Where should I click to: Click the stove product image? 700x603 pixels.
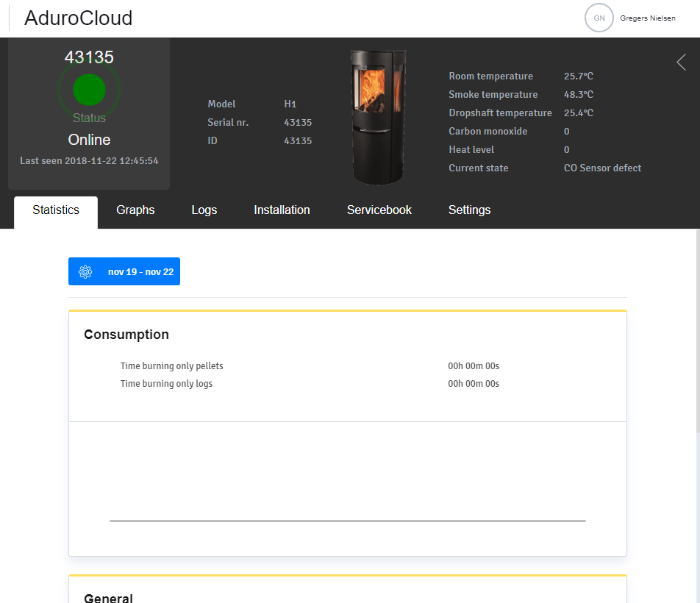[x=378, y=118]
